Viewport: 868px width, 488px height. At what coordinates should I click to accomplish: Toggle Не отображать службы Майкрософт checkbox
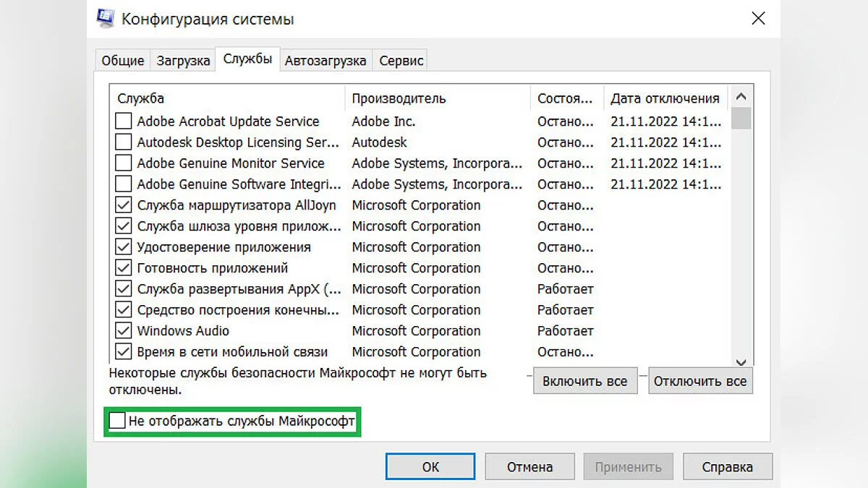click(x=117, y=421)
